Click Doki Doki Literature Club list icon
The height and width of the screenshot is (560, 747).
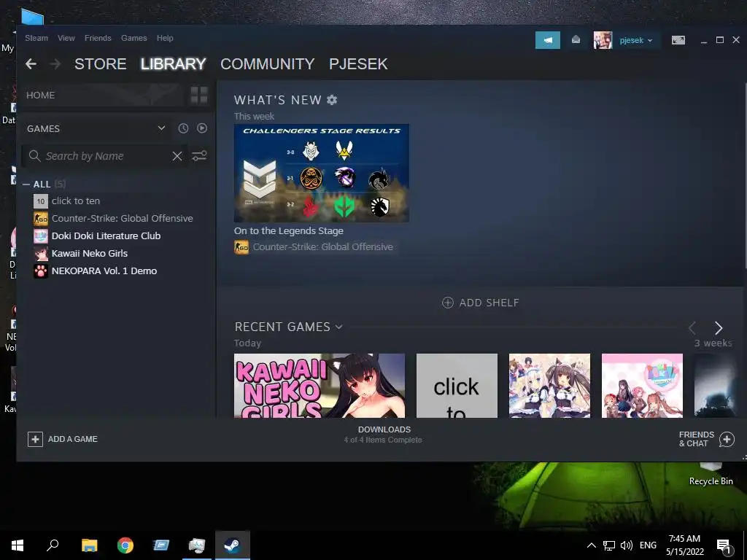(x=41, y=236)
